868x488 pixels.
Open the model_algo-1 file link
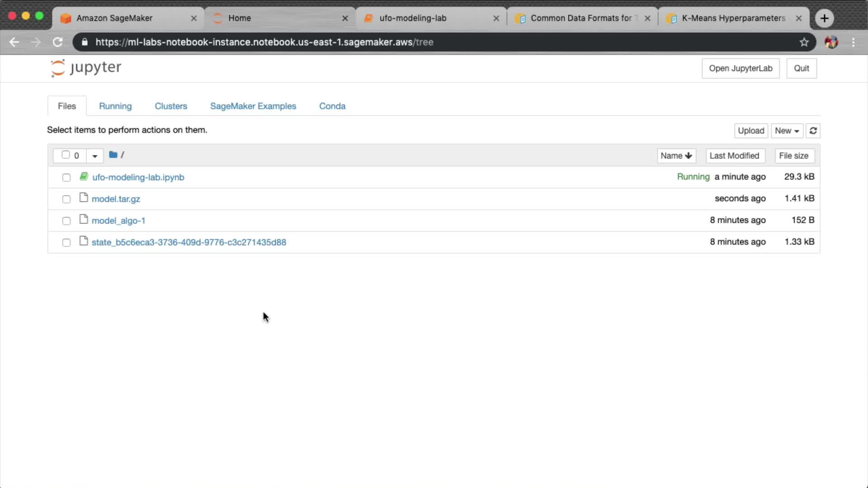click(x=118, y=221)
